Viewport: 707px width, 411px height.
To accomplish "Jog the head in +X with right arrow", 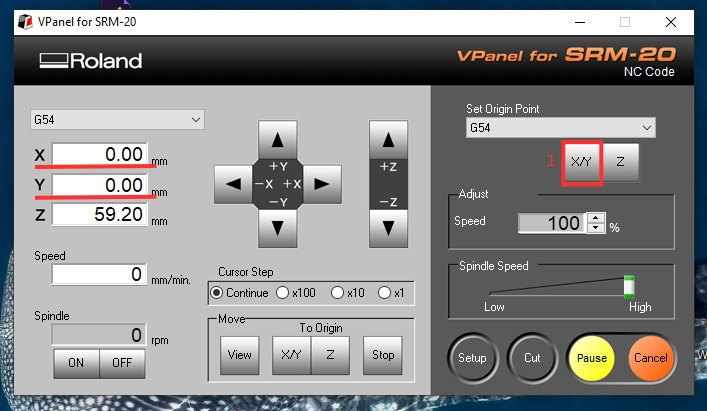I will click(322, 184).
